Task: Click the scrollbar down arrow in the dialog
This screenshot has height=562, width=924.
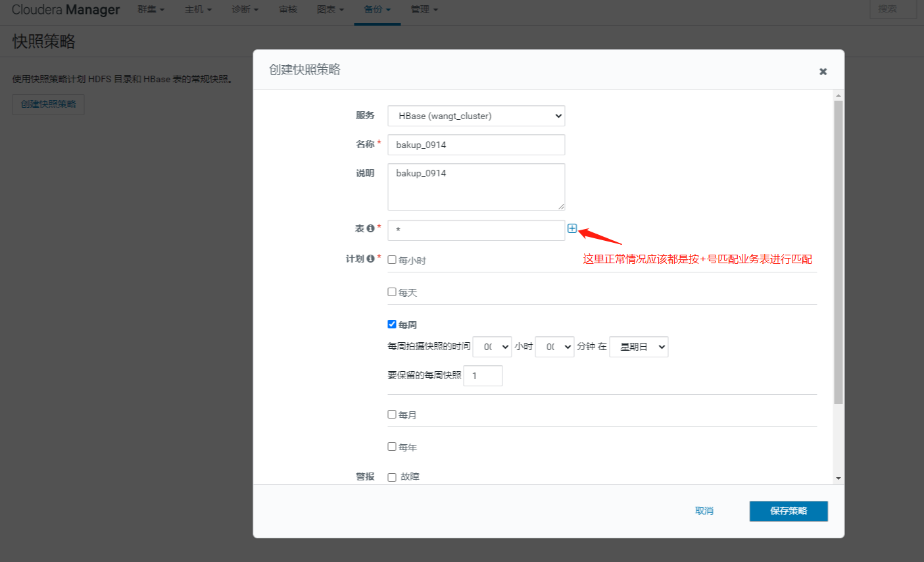Action: point(838,478)
